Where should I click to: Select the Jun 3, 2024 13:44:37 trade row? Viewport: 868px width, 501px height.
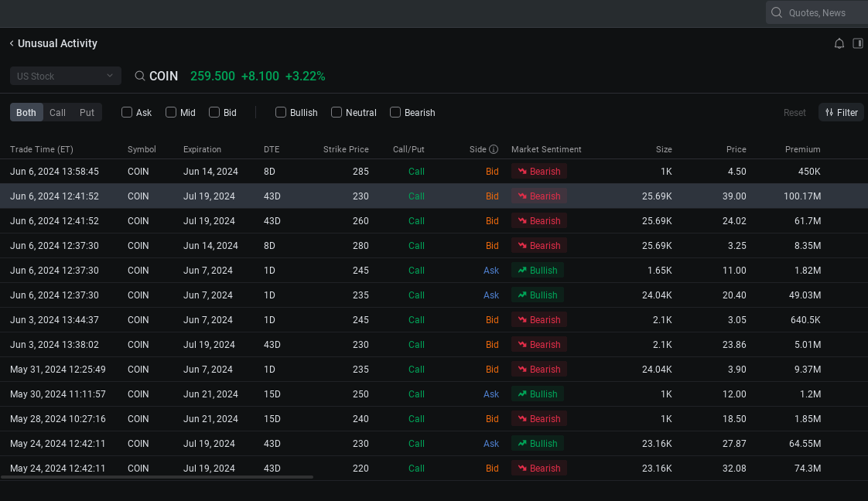[x=434, y=319]
